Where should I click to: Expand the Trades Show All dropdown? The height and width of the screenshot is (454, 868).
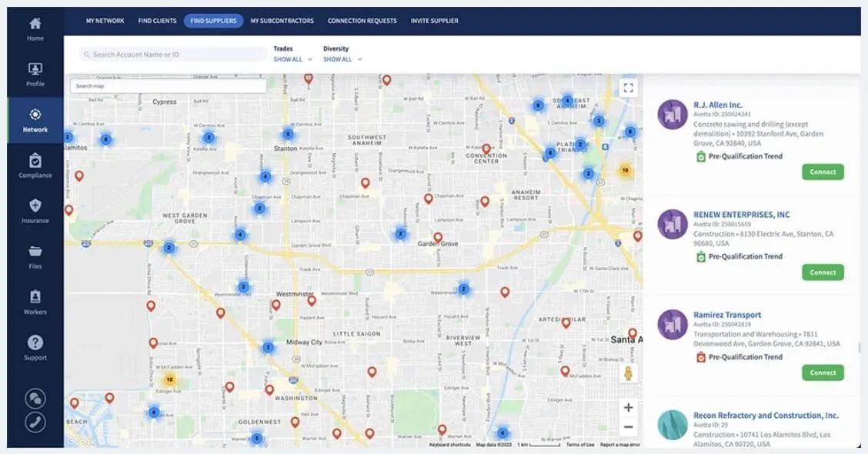point(292,59)
